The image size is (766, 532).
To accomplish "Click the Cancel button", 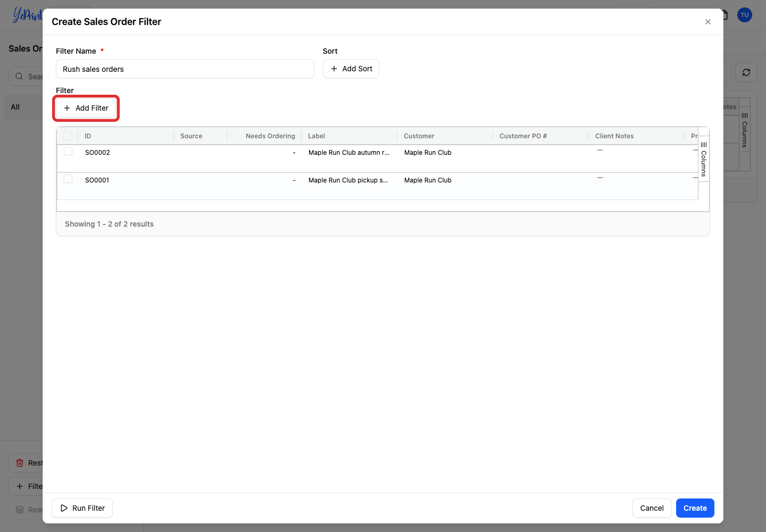I will click(652, 508).
